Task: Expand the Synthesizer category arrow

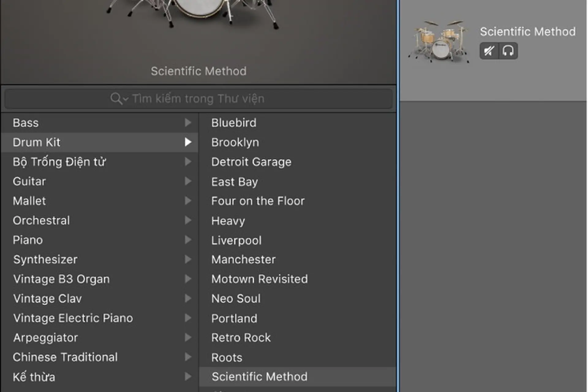Action: pos(188,259)
